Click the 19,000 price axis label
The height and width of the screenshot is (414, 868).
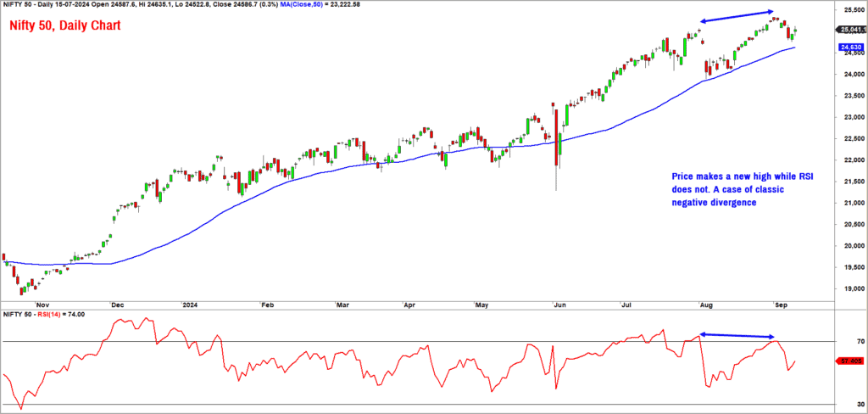(x=854, y=288)
